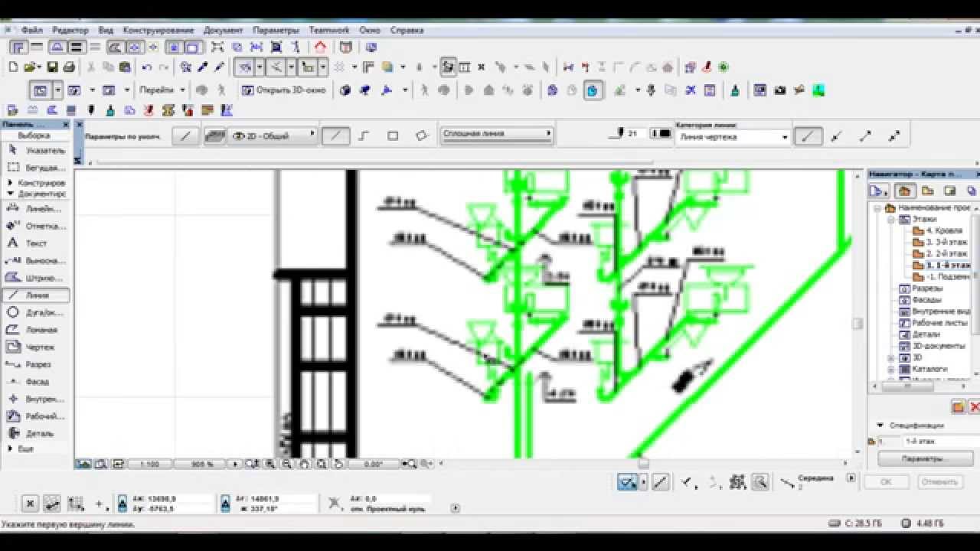Select the Рабочий лист worksheet tool
Image resolution: width=980 pixels, height=551 pixels.
[37, 416]
